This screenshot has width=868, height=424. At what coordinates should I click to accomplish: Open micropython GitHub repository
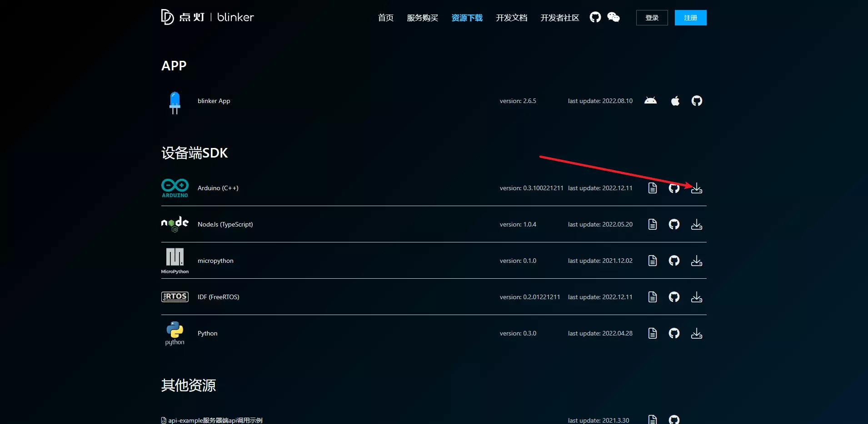[x=674, y=261]
